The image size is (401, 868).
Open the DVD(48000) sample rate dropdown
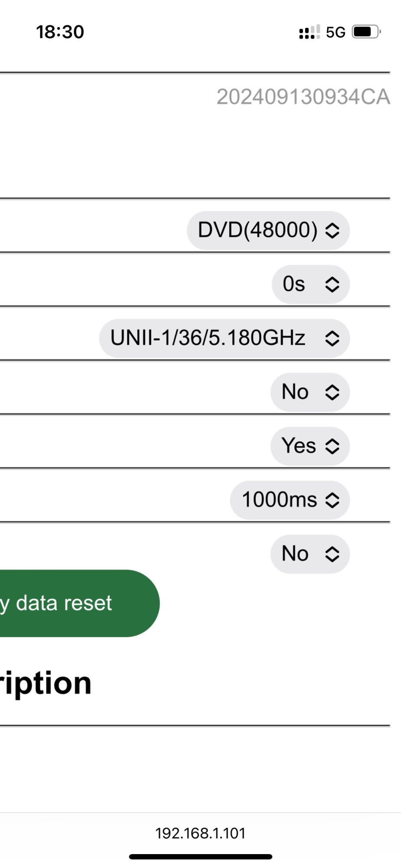click(268, 230)
